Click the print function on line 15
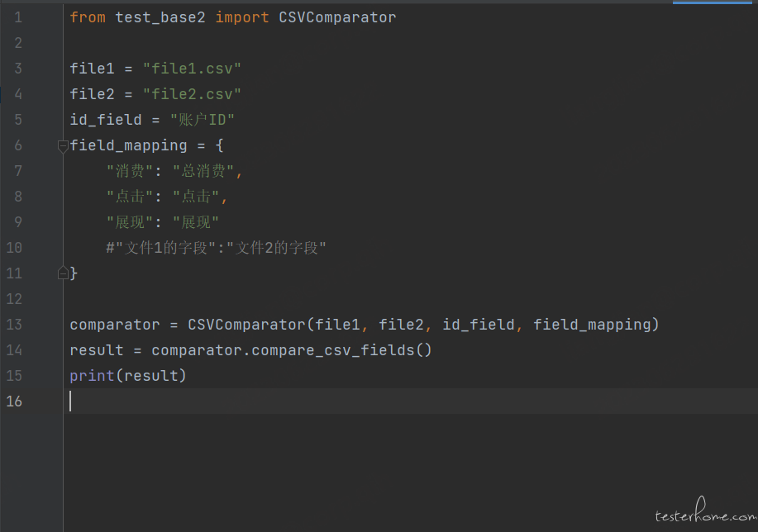The height and width of the screenshot is (532, 758). (x=92, y=376)
